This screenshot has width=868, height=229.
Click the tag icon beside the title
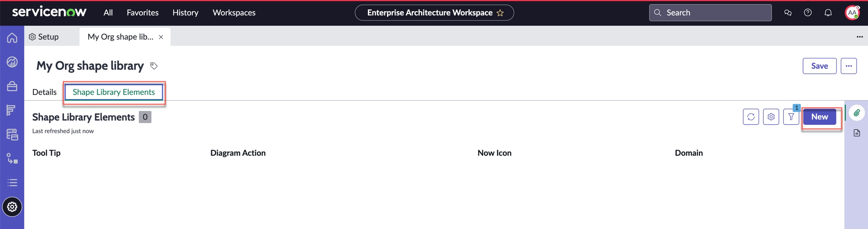[x=154, y=66]
